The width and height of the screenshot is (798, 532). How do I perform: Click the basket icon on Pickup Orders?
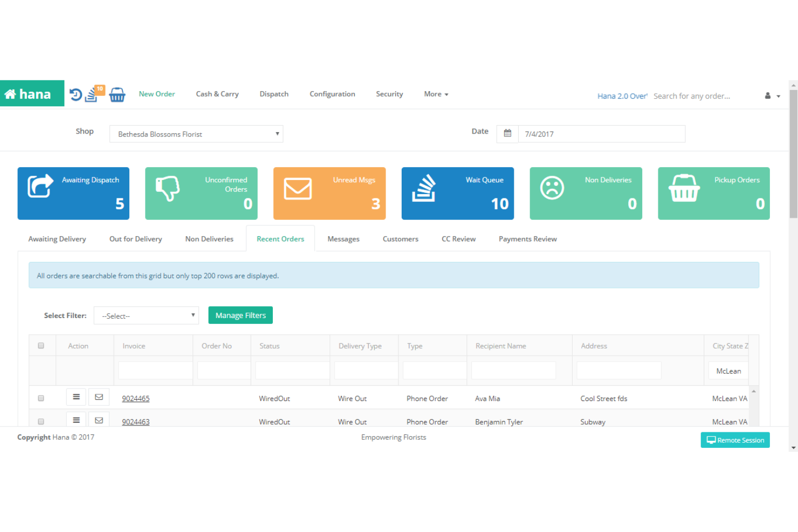click(684, 188)
